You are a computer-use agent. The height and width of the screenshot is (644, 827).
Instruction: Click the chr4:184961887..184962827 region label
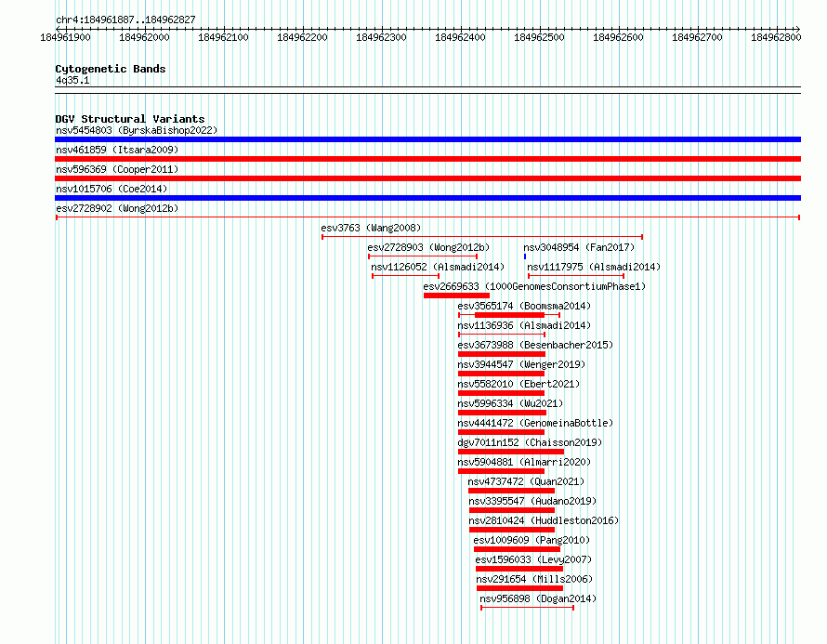tap(125, 20)
